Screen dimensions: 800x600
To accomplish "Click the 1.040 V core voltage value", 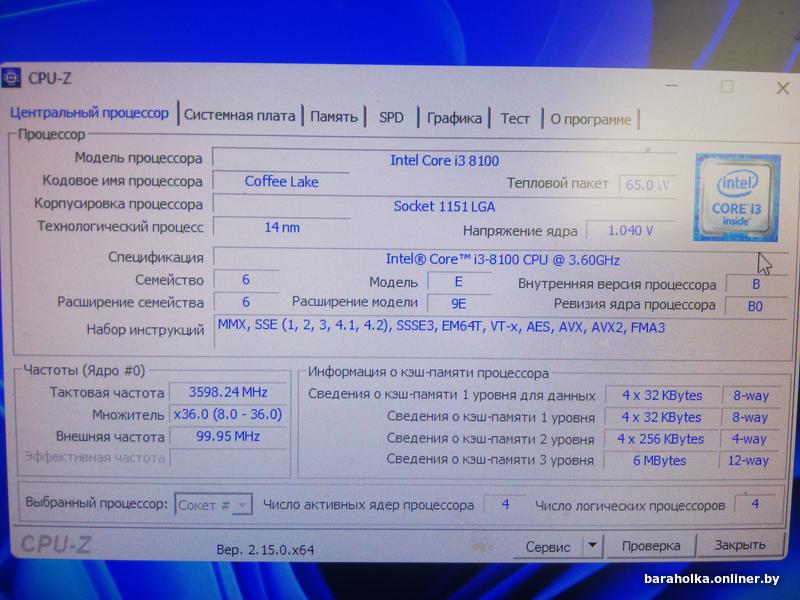I will [631, 231].
